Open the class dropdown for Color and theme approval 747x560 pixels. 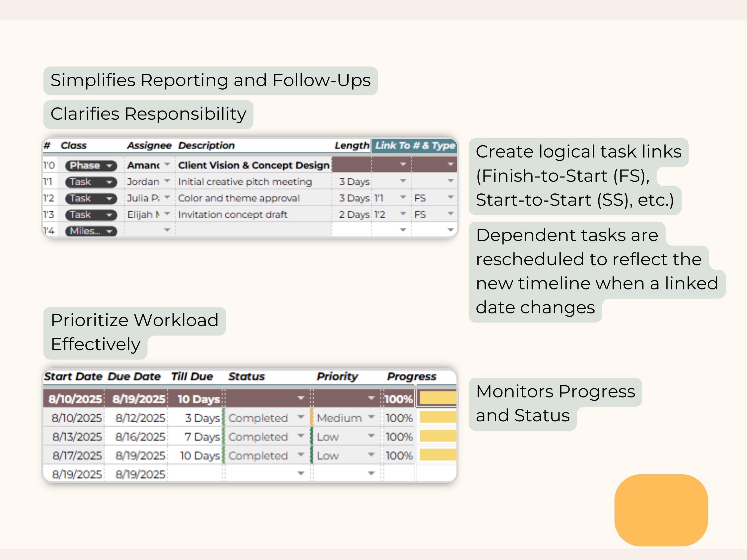(91, 198)
